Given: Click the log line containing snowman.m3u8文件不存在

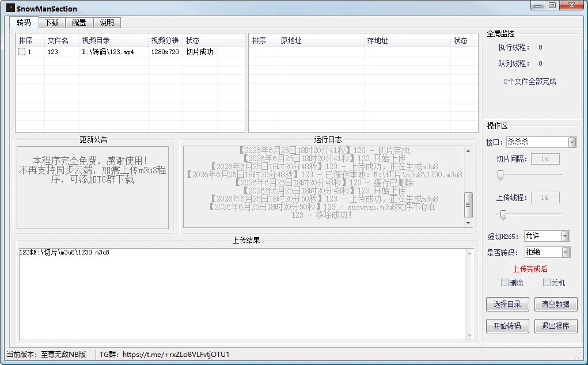Looking at the screenshot, I should point(323,207).
